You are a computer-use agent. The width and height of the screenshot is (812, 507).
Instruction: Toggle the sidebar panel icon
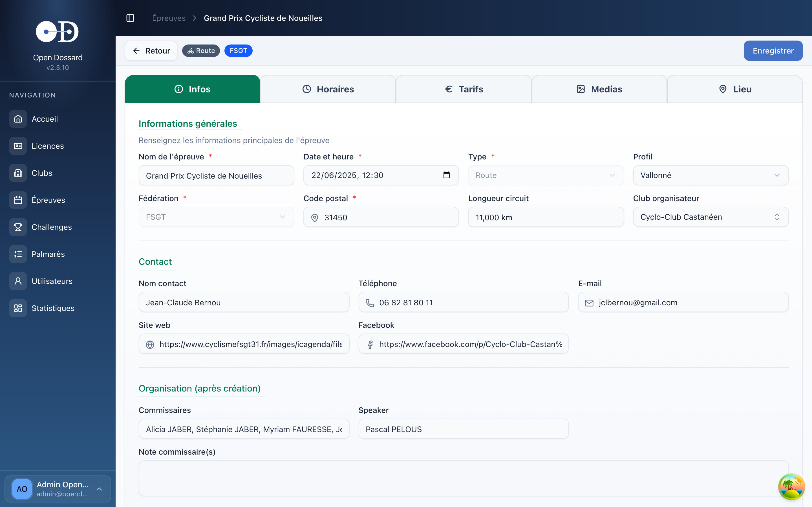130,18
